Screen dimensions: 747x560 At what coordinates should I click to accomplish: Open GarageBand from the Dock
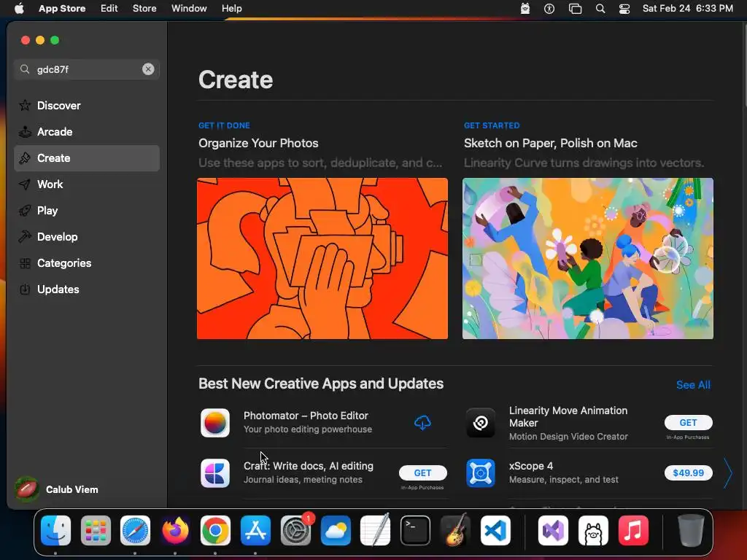pyautogui.click(x=455, y=530)
